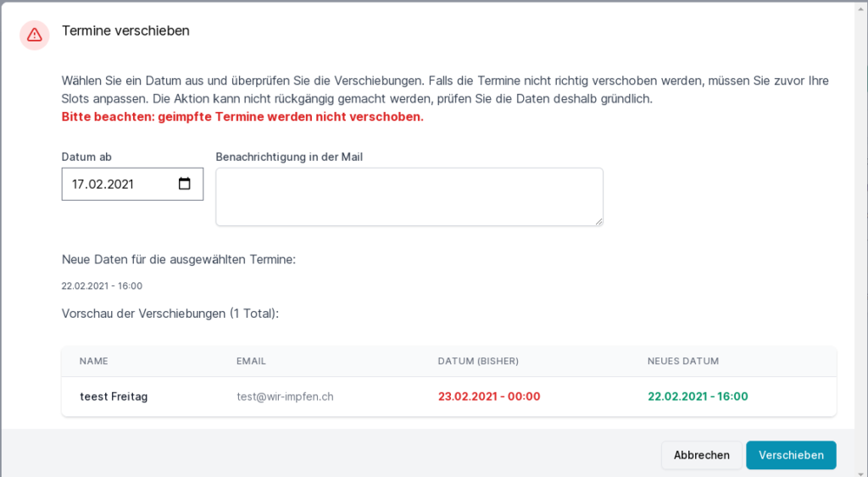
Task: Click the red old date 23.02.2021 - 00:00
Action: click(489, 397)
